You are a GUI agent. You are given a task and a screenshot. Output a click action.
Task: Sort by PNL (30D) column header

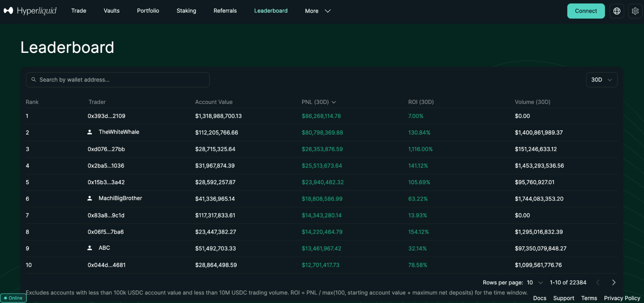(x=319, y=102)
